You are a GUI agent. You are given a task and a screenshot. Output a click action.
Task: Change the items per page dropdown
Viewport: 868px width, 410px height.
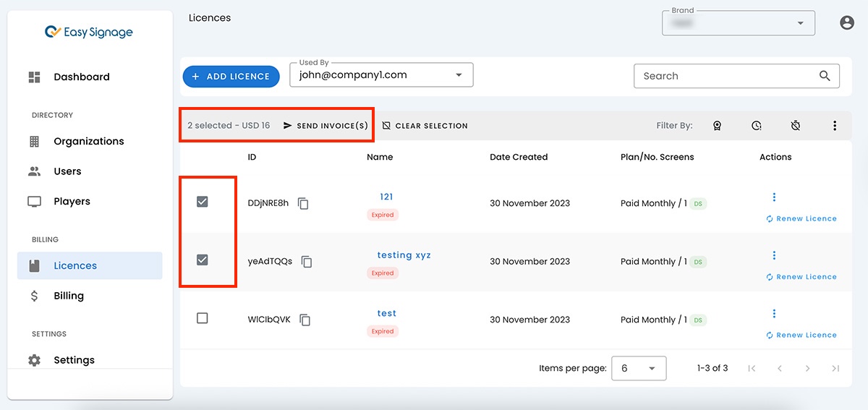point(639,368)
